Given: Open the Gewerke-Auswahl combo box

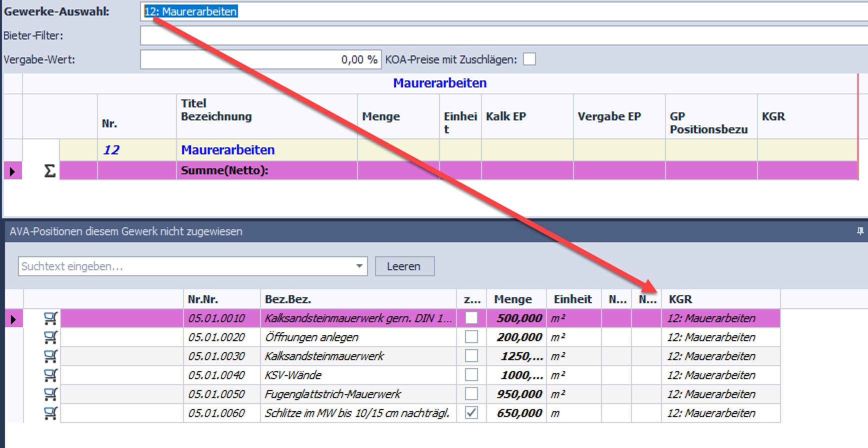Looking at the screenshot, I should (500, 11).
